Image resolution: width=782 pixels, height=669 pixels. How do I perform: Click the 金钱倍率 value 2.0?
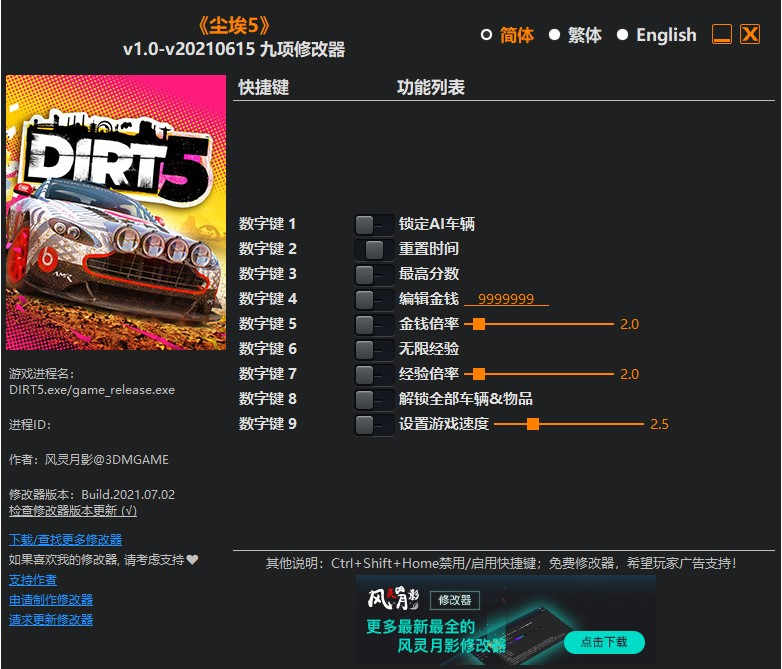point(629,324)
